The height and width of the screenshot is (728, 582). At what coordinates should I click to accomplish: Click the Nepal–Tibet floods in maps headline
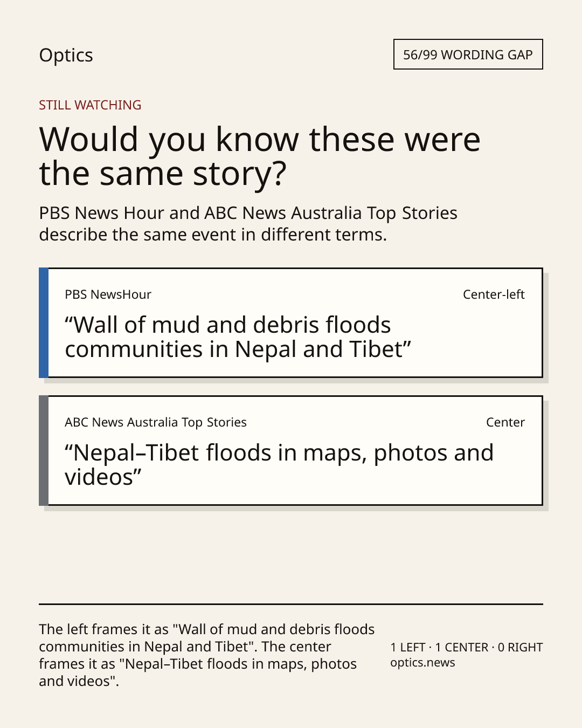[x=279, y=465]
